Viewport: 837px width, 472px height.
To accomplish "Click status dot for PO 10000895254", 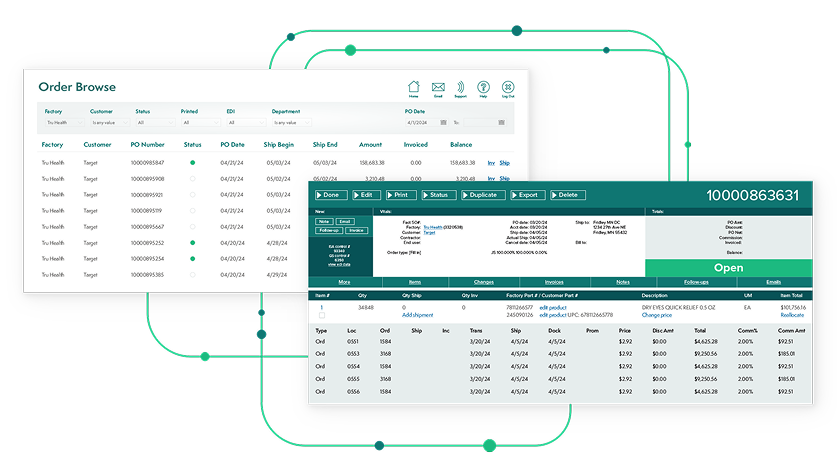I will (x=193, y=259).
